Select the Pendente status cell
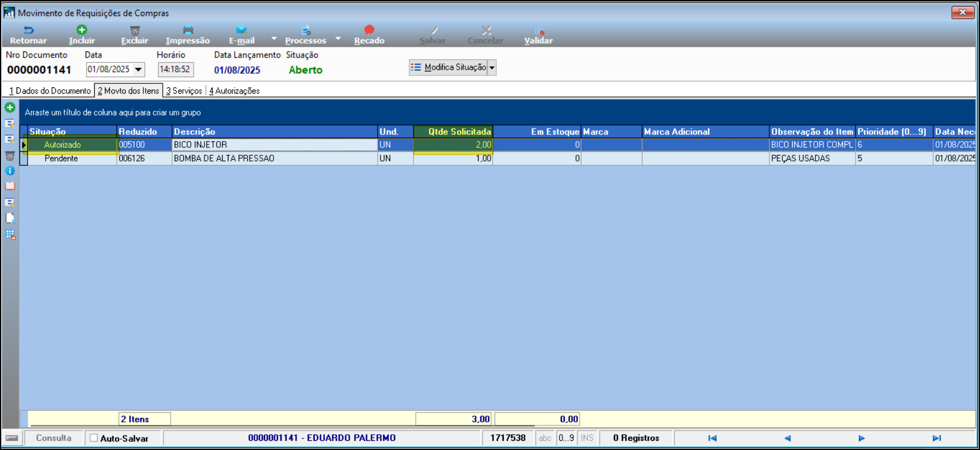 (x=73, y=159)
